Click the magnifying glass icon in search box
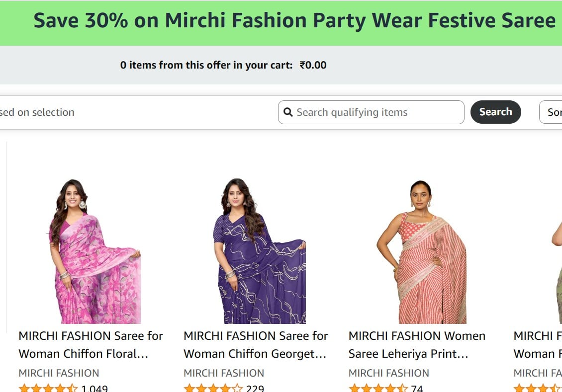This screenshot has height=392, width=562. 288,112
